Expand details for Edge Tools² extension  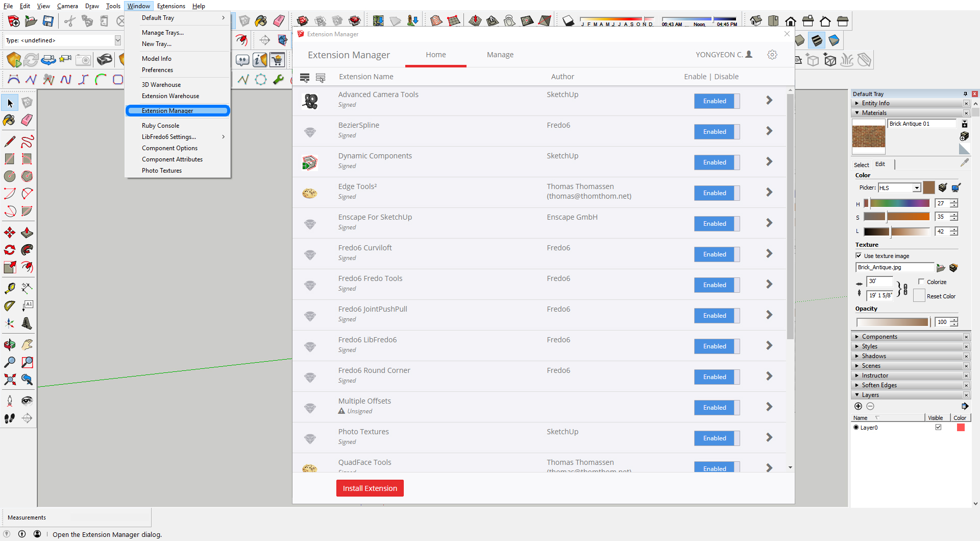coord(769,193)
